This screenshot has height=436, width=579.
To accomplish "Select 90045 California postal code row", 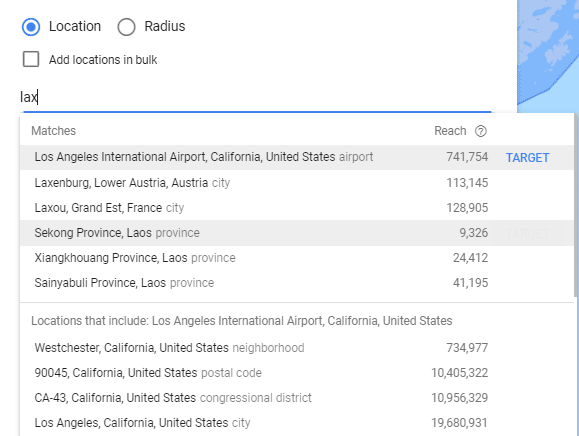I will pyautogui.click(x=256, y=373).
